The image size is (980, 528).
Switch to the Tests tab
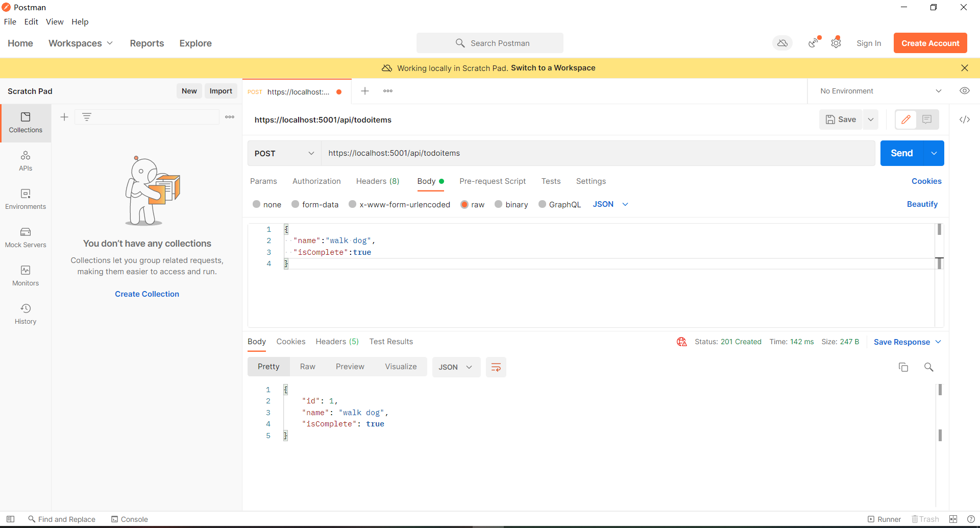551,181
